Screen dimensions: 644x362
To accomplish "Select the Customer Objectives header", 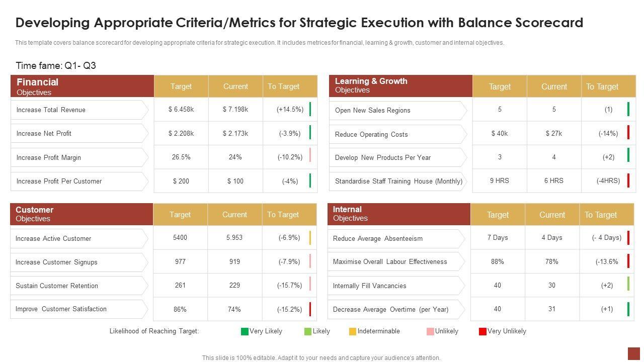I will [x=82, y=214].
